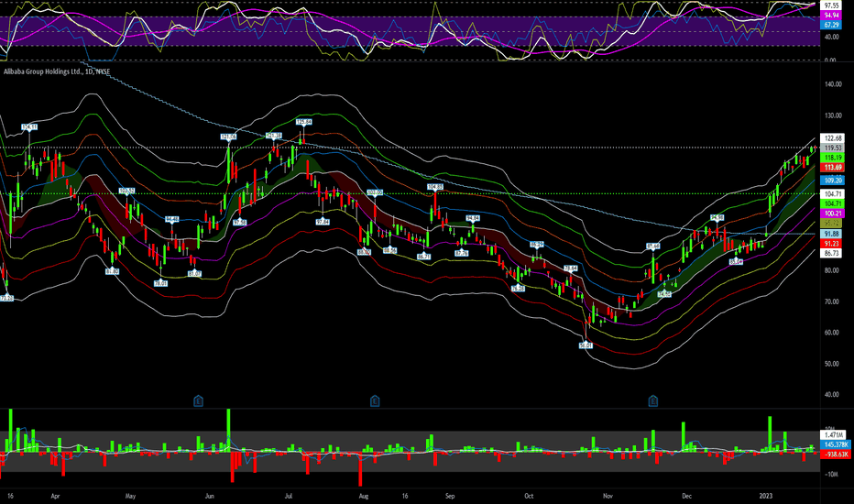This screenshot has height=504, width=854.
Task: Click the Dec label on time axis
Action: click(x=687, y=497)
